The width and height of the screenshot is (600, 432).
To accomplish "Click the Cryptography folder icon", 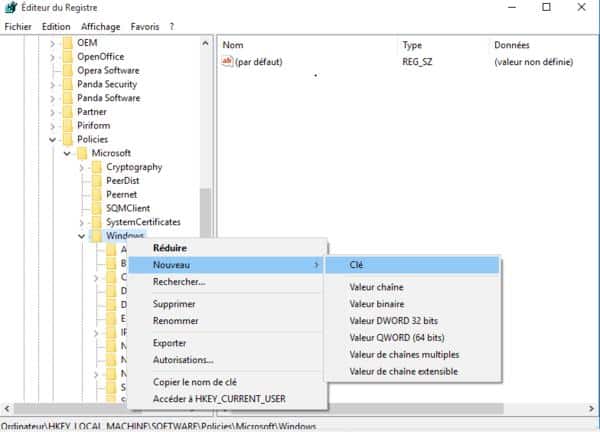I will coord(96,167).
